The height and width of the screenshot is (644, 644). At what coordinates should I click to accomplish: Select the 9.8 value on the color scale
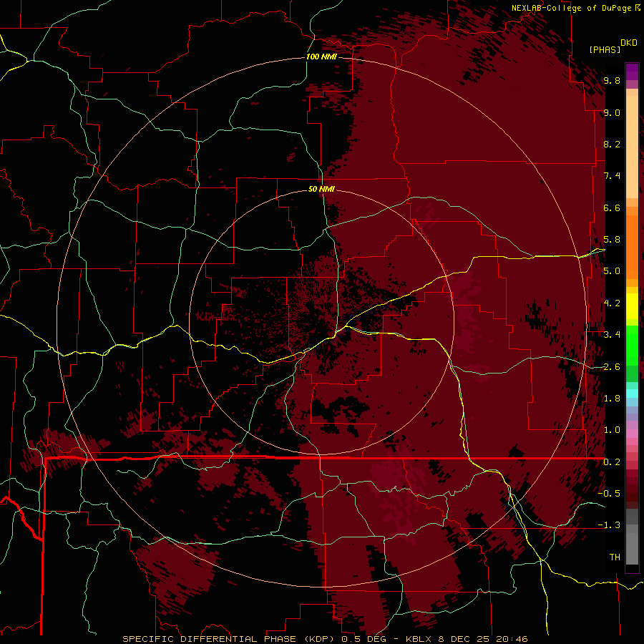612,80
